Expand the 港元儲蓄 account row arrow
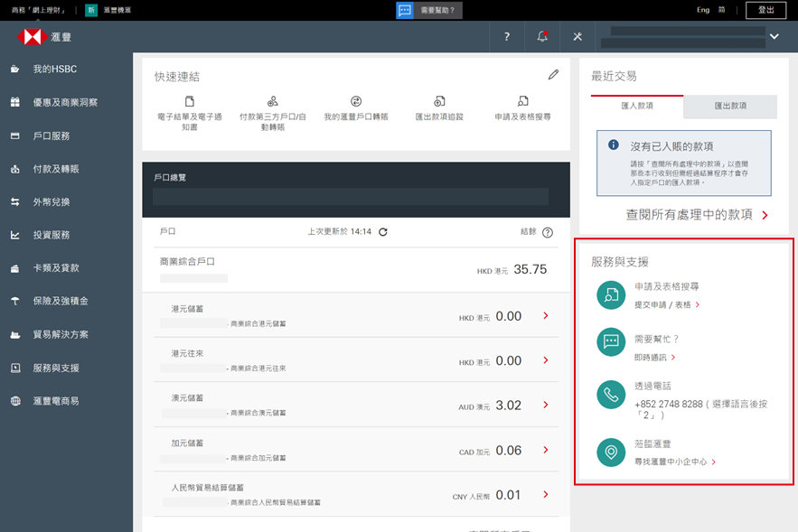 (545, 315)
